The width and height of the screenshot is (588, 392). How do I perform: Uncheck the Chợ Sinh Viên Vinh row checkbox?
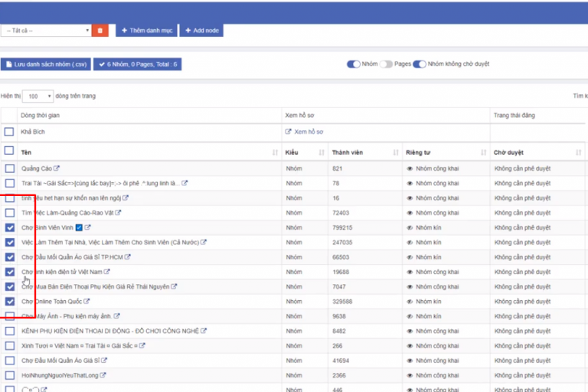pyautogui.click(x=9, y=227)
